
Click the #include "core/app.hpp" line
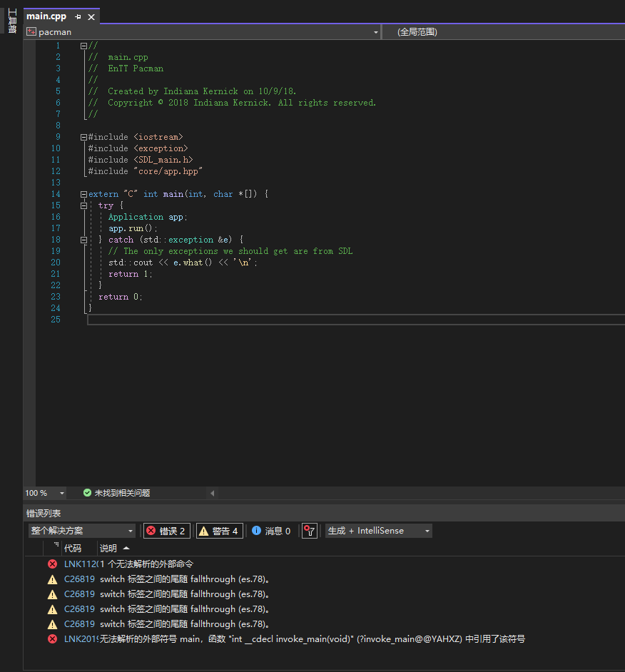tap(146, 171)
